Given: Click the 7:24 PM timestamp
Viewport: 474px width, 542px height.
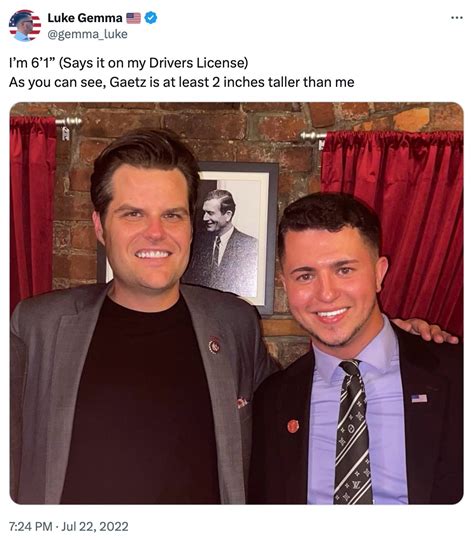Looking at the screenshot, I should pyautogui.click(x=30, y=526).
